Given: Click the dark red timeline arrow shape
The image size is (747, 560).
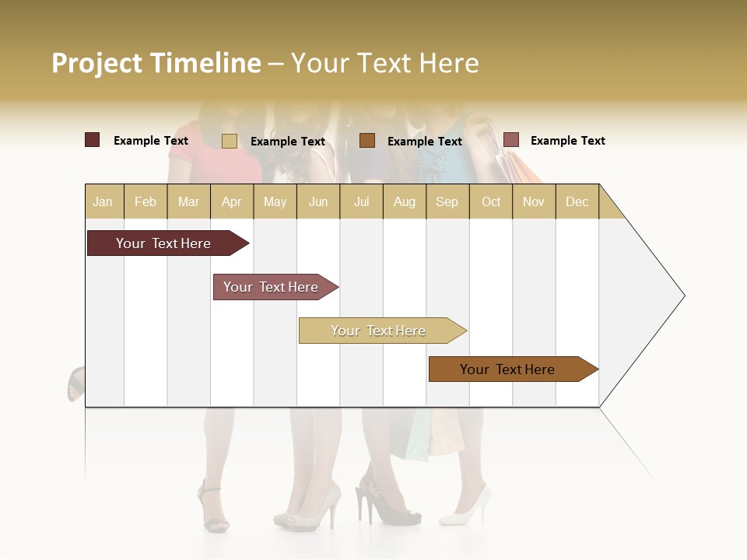Looking at the screenshot, I should pyautogui.click(x=163, y=243).
